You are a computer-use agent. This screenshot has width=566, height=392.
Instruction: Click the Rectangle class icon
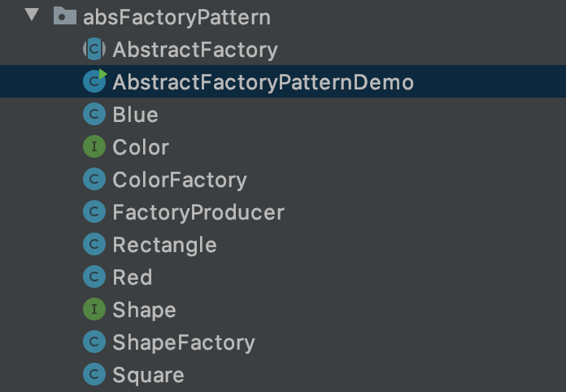click(x=94, y=245)
